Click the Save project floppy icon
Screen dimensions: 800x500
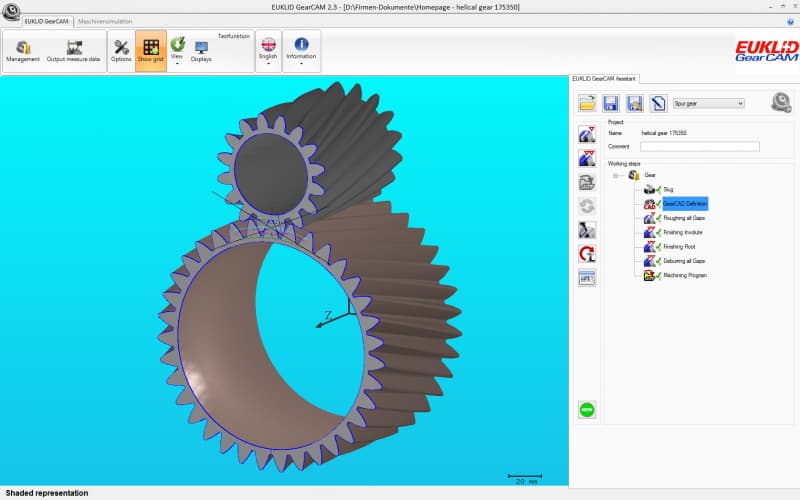tap(610, 104)
